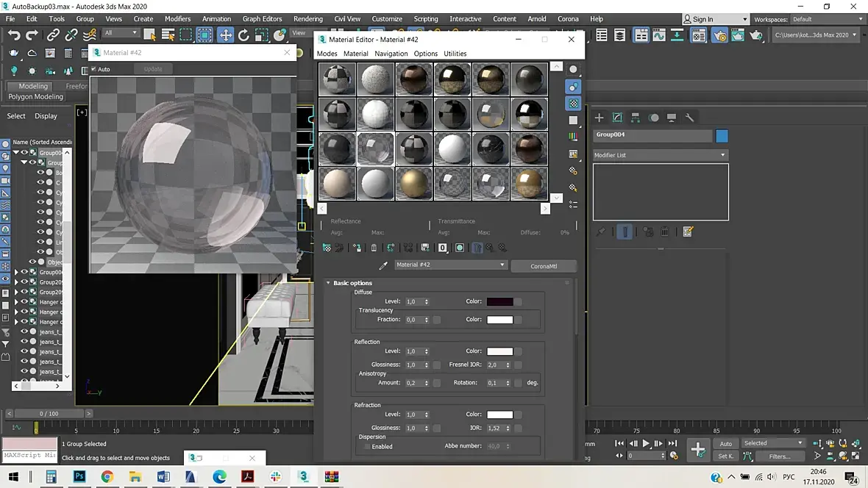The height and width of the screenshot is (488, 868).
Task: Click the Diffuse color swatch
Action: pos(499,301)
